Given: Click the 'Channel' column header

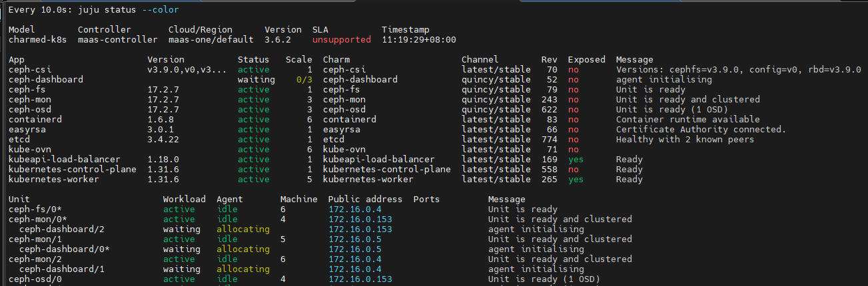Looking at the screenshot, I should point(480,60).
